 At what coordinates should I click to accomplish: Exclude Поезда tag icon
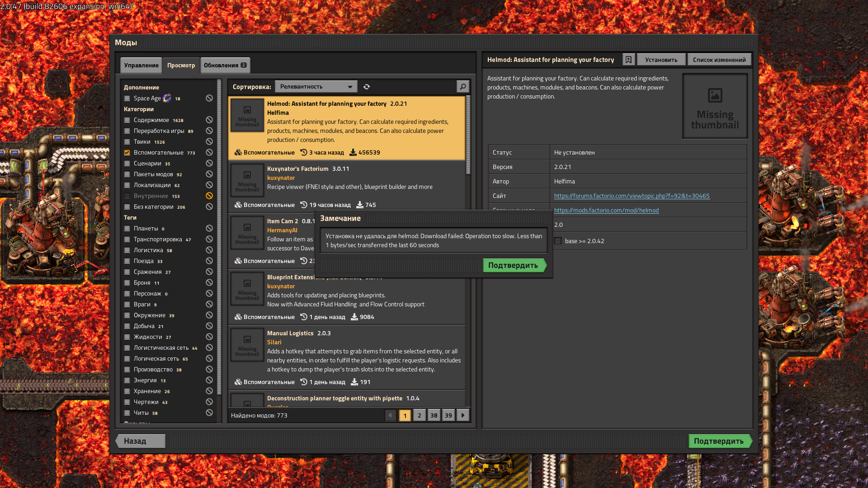pyautogui.click(x=209, y=261)
